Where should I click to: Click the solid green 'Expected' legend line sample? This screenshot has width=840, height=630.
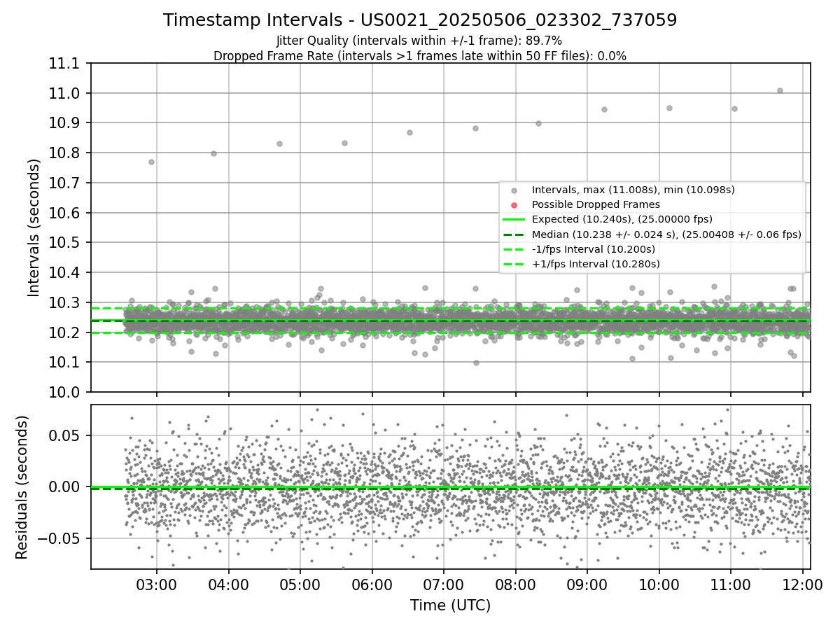point(514,220)
